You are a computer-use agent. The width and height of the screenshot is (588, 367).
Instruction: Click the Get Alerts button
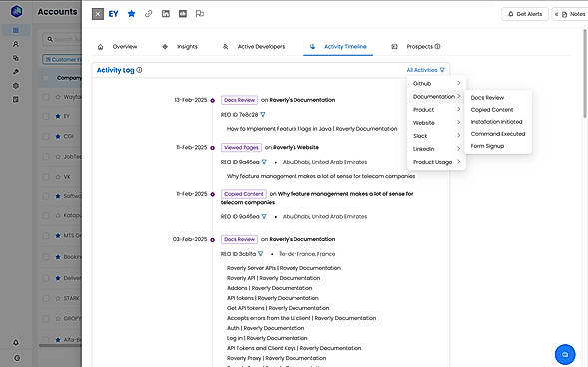coord(525,14)
